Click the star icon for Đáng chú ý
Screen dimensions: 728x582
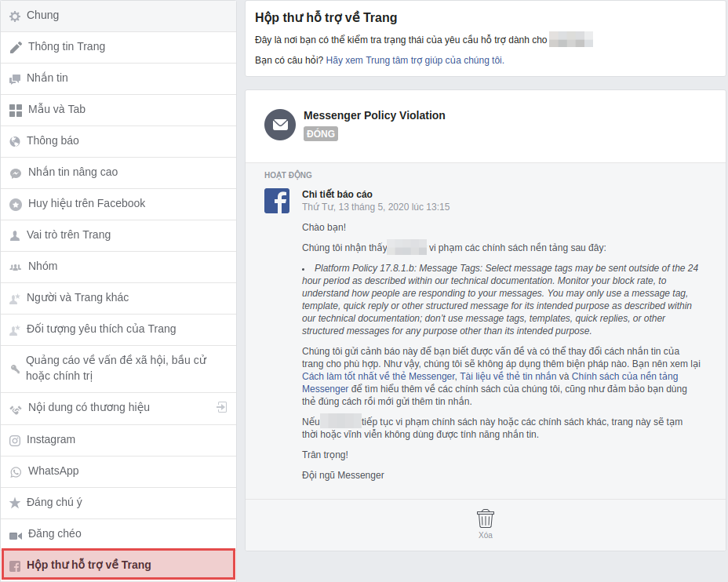coord(15,503)
